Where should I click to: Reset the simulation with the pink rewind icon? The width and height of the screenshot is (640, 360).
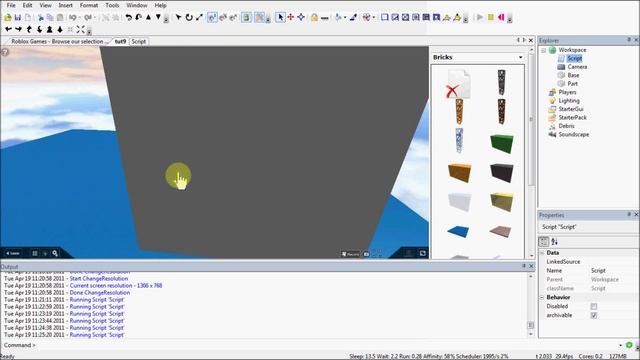coord(501,18)
